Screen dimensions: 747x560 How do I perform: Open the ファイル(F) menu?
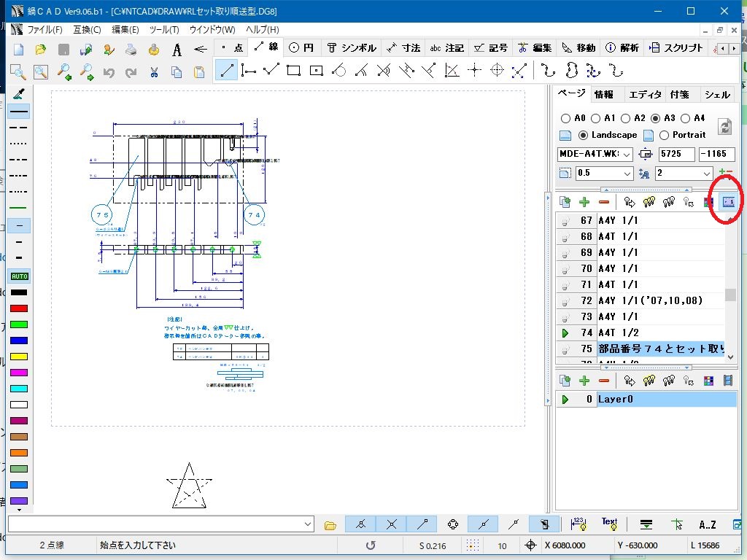click(44, 29)
